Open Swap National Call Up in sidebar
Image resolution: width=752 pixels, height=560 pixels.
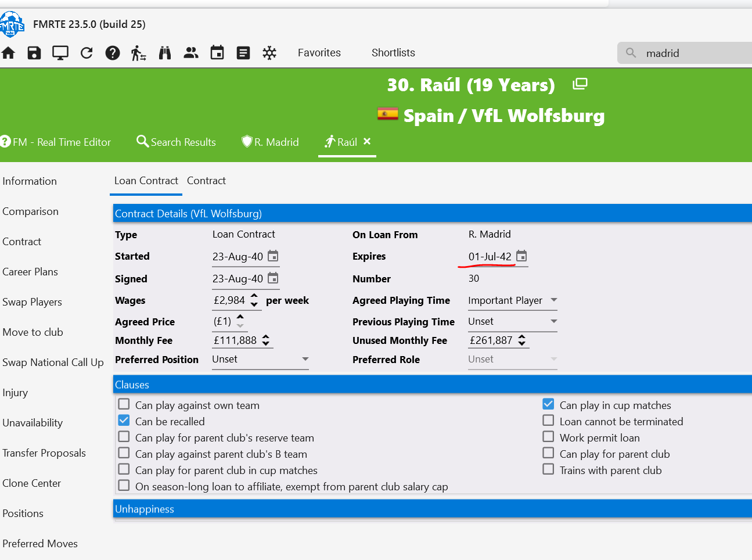[53, 362]
